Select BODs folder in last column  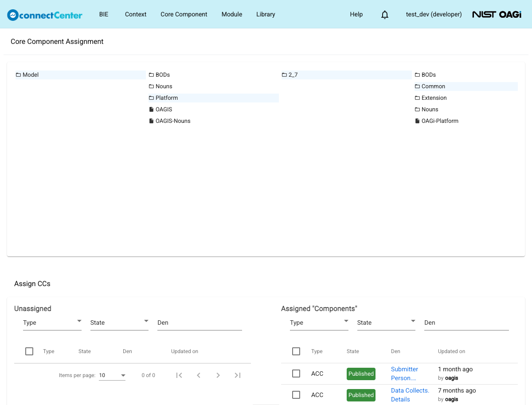465,75
